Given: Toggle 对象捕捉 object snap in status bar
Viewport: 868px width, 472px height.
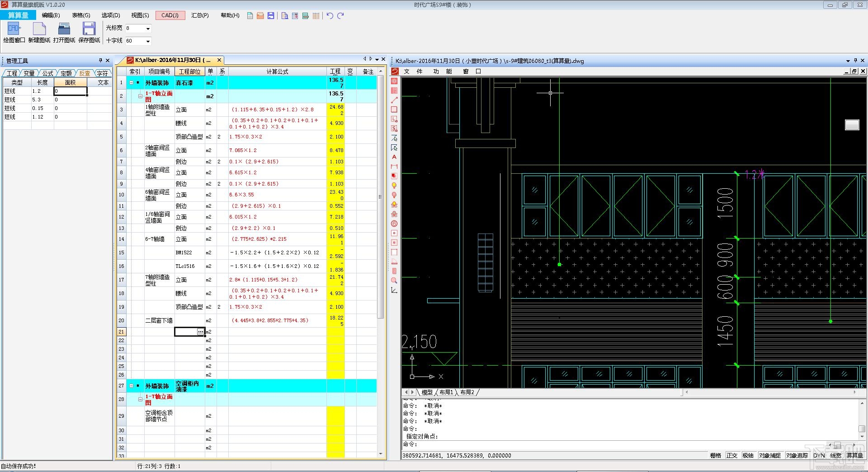Looking at the screenshot, I should tap(770, 455).
